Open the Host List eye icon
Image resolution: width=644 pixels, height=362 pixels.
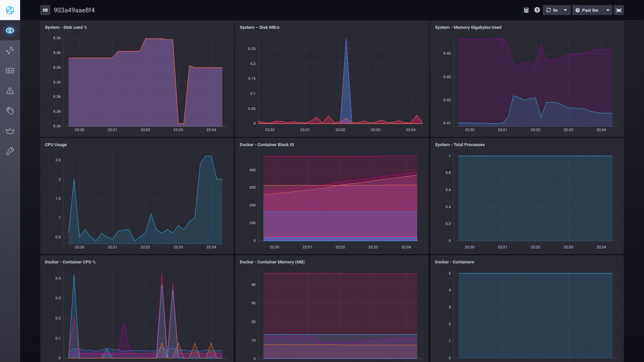(x=10, y=31)
